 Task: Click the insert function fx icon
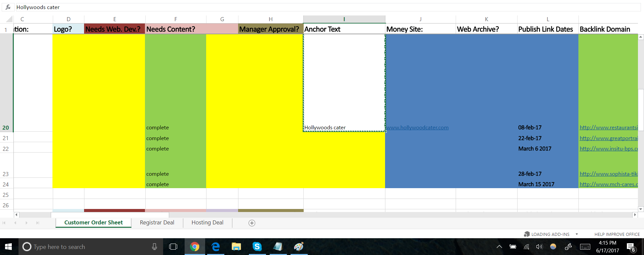pos(8,7)
